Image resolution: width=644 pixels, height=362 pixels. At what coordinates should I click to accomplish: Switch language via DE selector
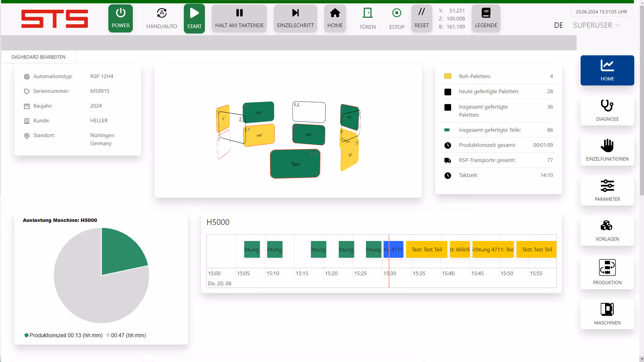click(558, 25)
